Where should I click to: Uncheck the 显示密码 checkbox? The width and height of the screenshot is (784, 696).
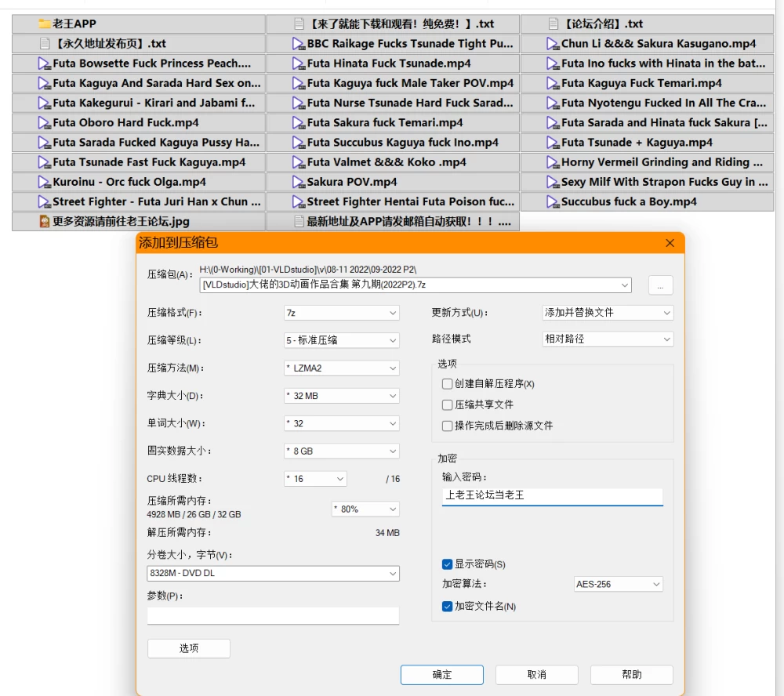[x=447, y=564]
